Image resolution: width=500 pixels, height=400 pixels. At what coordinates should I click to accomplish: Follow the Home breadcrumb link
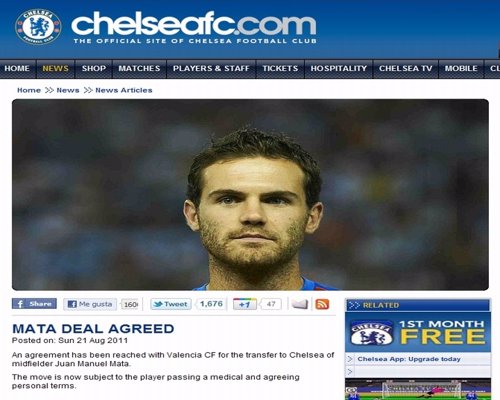[29, 90]
